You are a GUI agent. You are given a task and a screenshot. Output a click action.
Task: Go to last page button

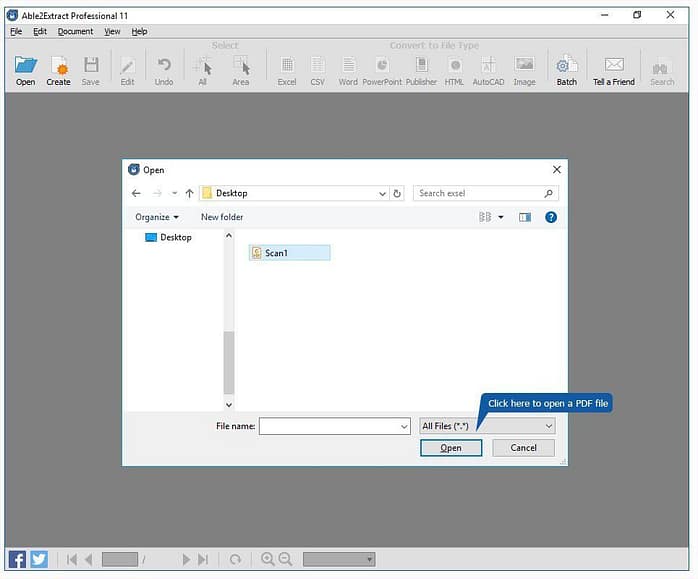pyautogui.click(x=203, y=559)
